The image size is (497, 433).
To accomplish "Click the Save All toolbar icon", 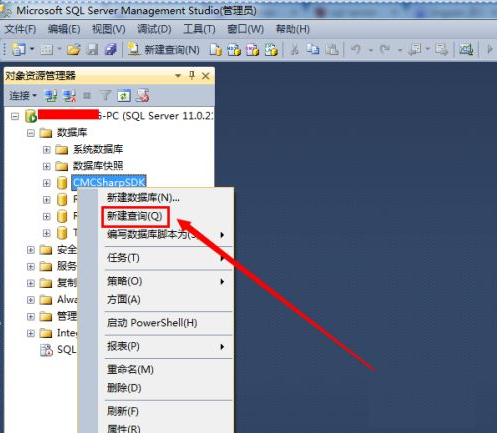I will (x=110, y=50).
